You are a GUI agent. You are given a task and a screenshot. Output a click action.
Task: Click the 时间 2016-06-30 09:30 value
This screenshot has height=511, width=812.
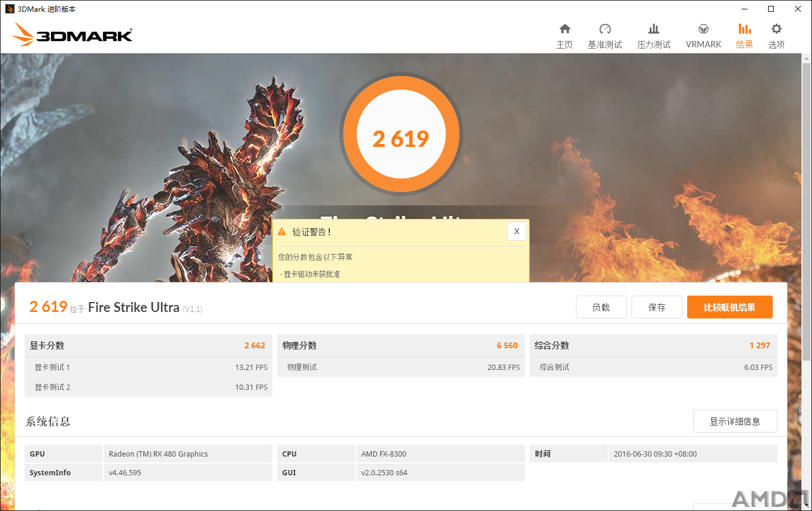(655, 454)
